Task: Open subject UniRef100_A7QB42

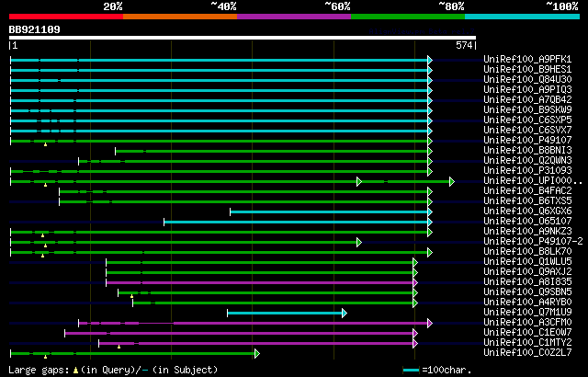Action: click(x=527, y=100)
